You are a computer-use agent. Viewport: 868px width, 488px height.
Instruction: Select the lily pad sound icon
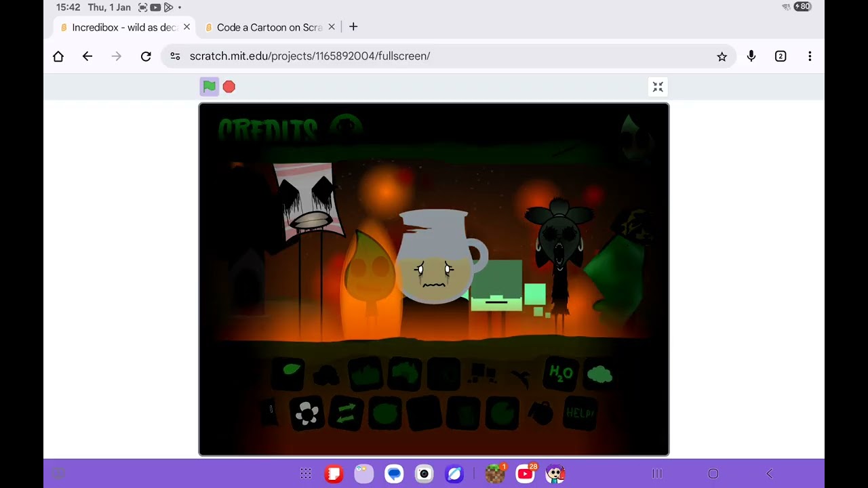coord(502,413)
